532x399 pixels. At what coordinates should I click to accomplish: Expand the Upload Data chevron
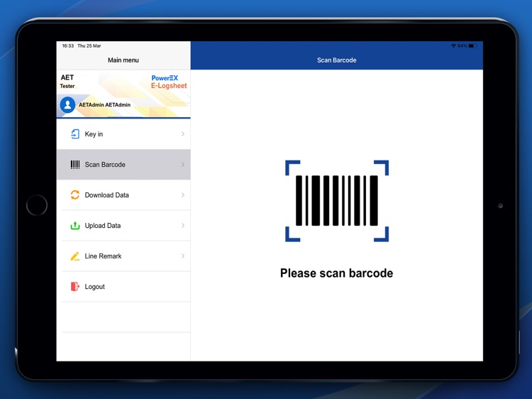click(x=183, y=226)
